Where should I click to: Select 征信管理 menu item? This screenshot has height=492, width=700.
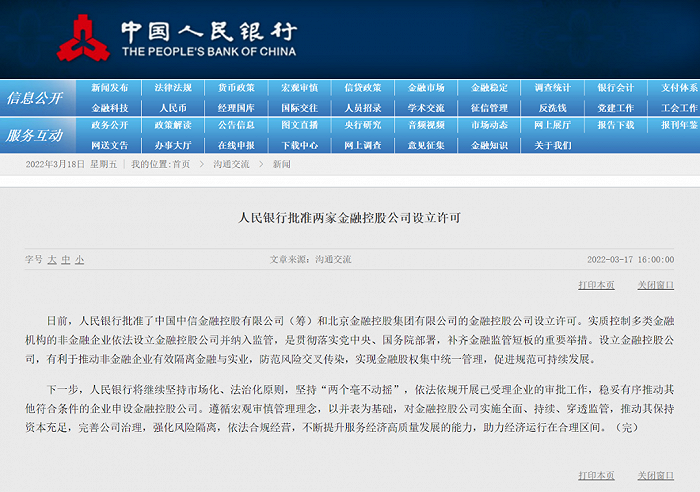point(490,108)
